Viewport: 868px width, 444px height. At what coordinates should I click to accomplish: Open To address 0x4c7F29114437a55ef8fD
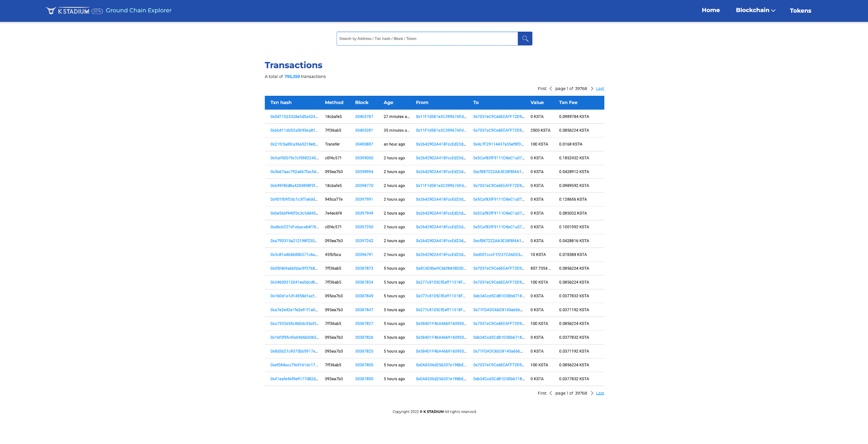click(x=498, y=144)
